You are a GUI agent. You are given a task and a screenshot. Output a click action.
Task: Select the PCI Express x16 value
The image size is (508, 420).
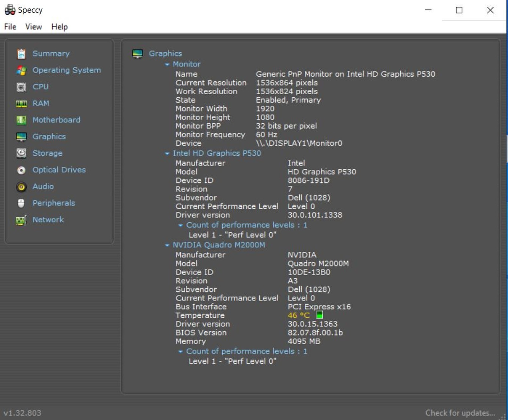(x=319, y=307)
